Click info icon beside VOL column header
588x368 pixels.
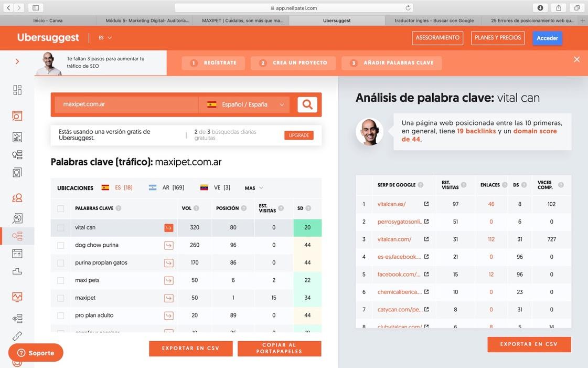(196, 208)
